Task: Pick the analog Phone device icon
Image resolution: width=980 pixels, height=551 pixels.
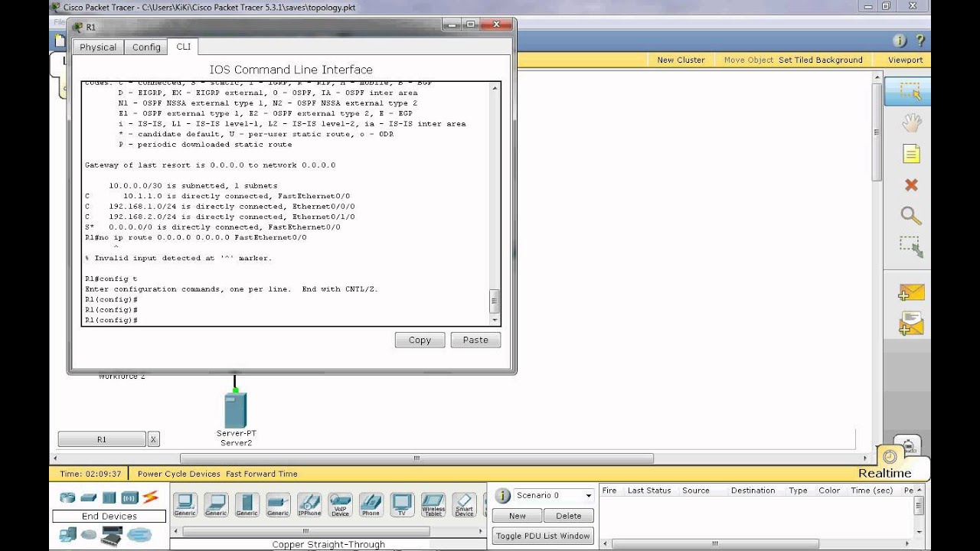Action: coord(371,505)
